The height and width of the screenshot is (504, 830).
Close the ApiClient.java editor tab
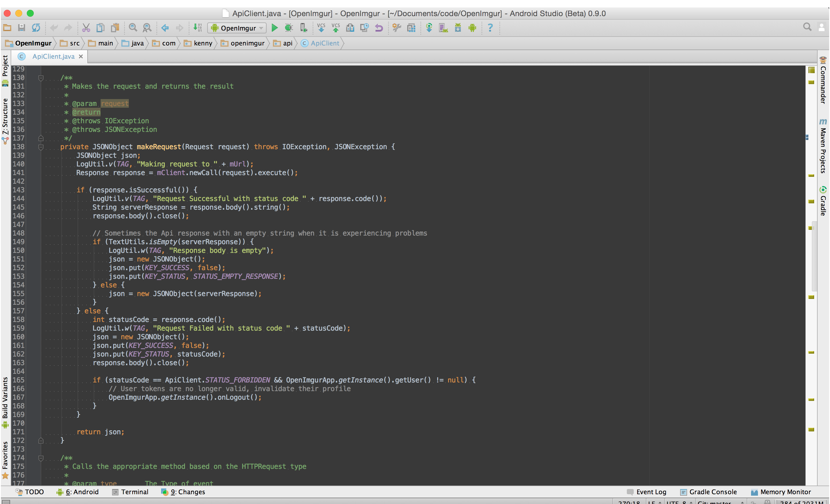pos(81,56)
